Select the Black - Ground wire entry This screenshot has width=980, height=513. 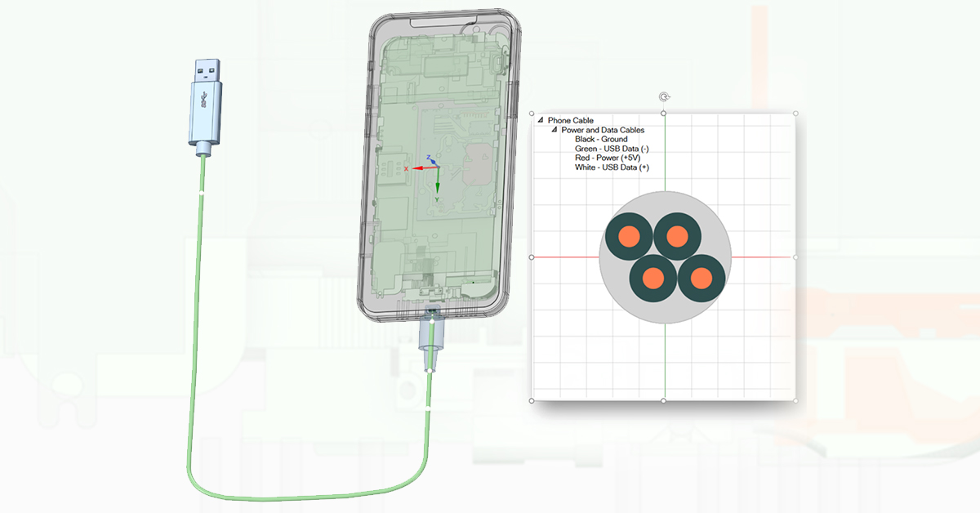[601, 140]
